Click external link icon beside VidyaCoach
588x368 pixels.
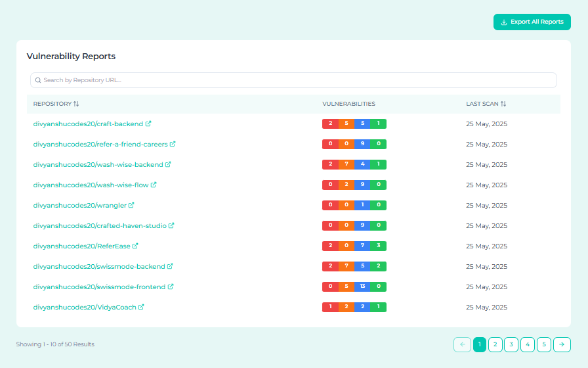[x=141, y=307]
